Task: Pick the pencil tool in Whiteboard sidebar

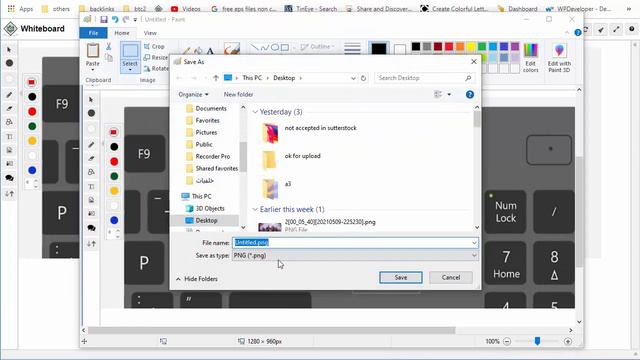Action: [x=9, y=95]
